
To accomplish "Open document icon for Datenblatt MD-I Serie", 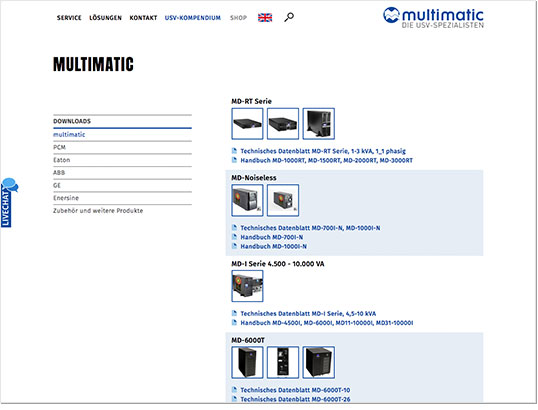I will point(235,313).
